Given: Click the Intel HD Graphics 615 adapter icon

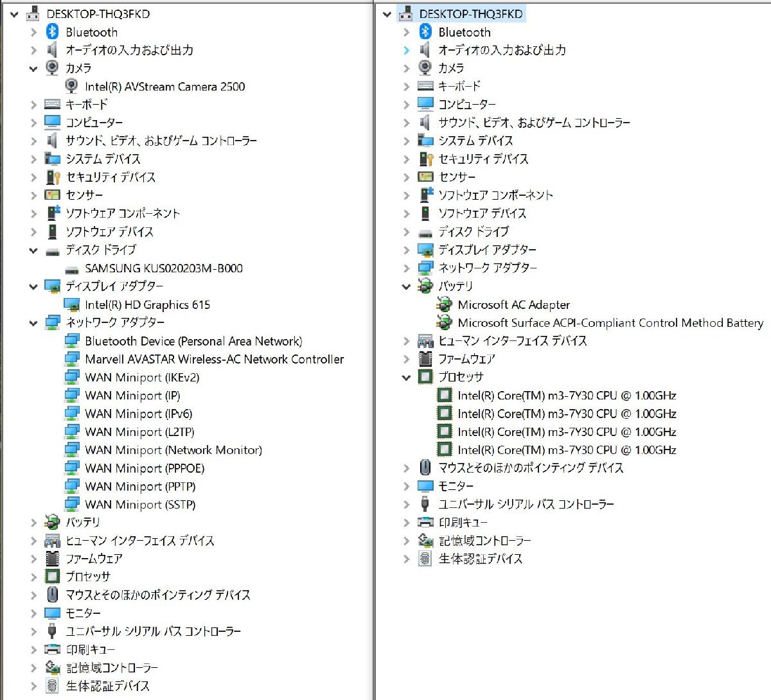Looking at the screenshot, I should pyautogui.click(x=72, y=304).
